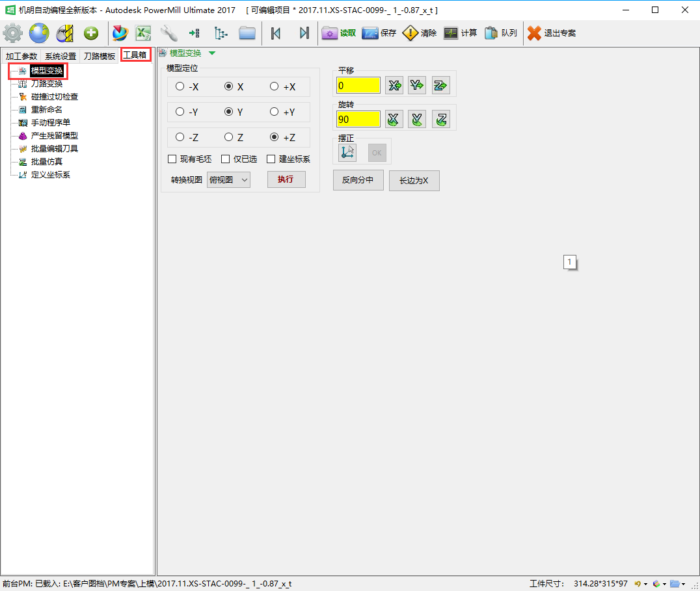Image resolution: width=700 pixels, height=591 pixels.
Task: Click the milling cutter tool icon
Action: pyautogui.click(x=65, y=33)
